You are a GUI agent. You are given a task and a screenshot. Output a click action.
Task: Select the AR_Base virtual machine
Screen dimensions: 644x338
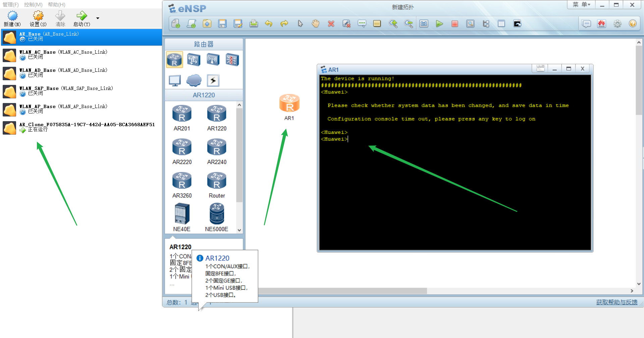coord(81,37)
